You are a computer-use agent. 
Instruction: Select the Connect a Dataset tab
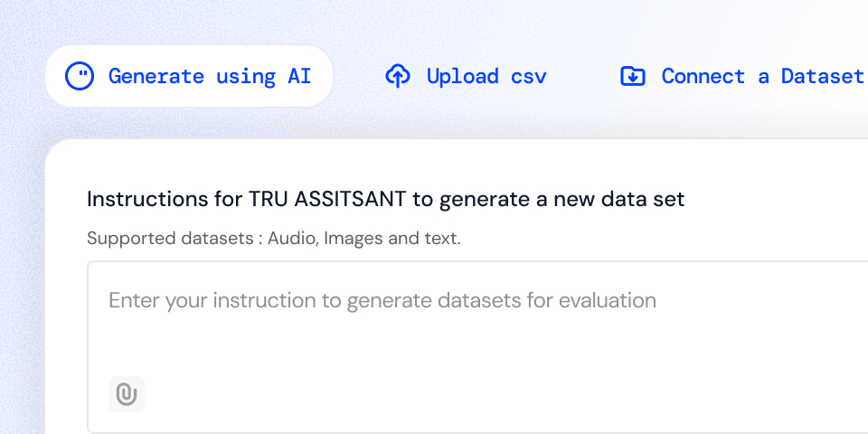743,76
